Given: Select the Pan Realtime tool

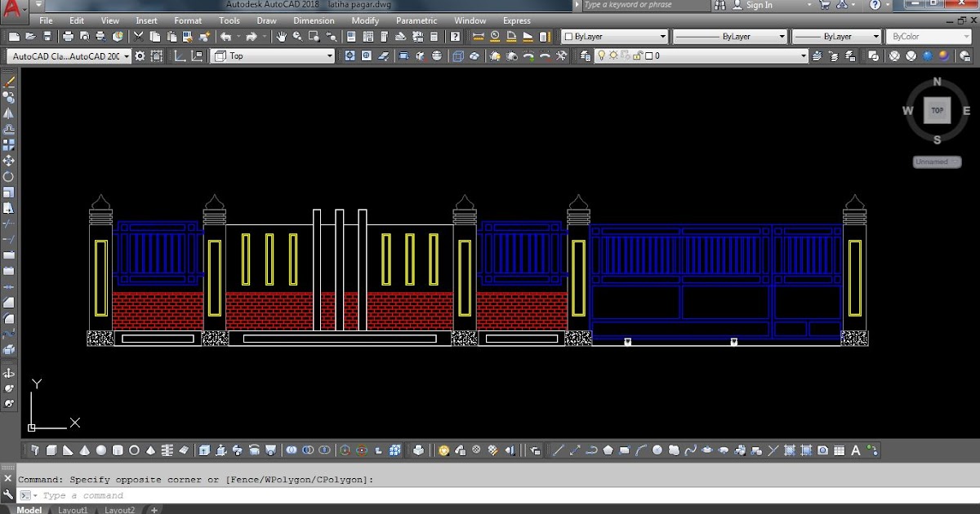Looking at the screenshot, I should tap(282, 36).
